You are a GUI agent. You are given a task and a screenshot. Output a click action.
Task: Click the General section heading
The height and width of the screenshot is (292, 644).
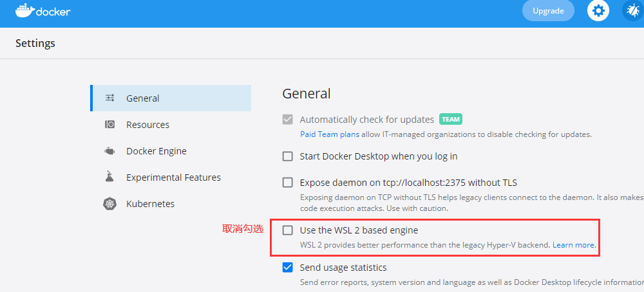click(x=307, y=93)
